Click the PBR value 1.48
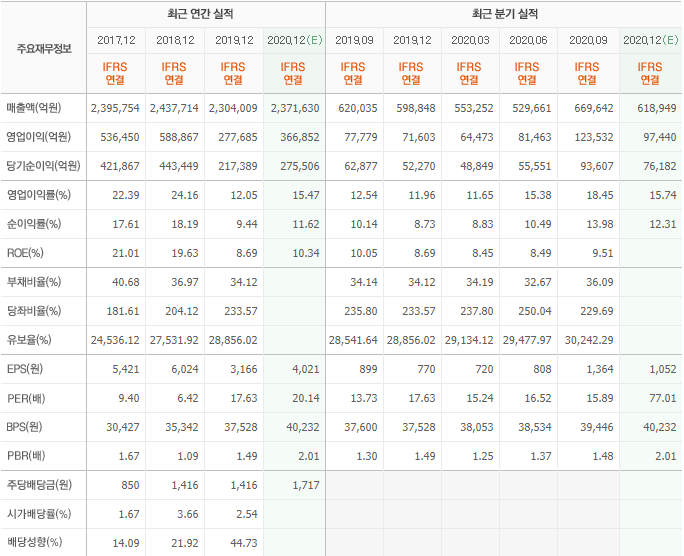Screen dimensions: 684x556 coord(603,456)
